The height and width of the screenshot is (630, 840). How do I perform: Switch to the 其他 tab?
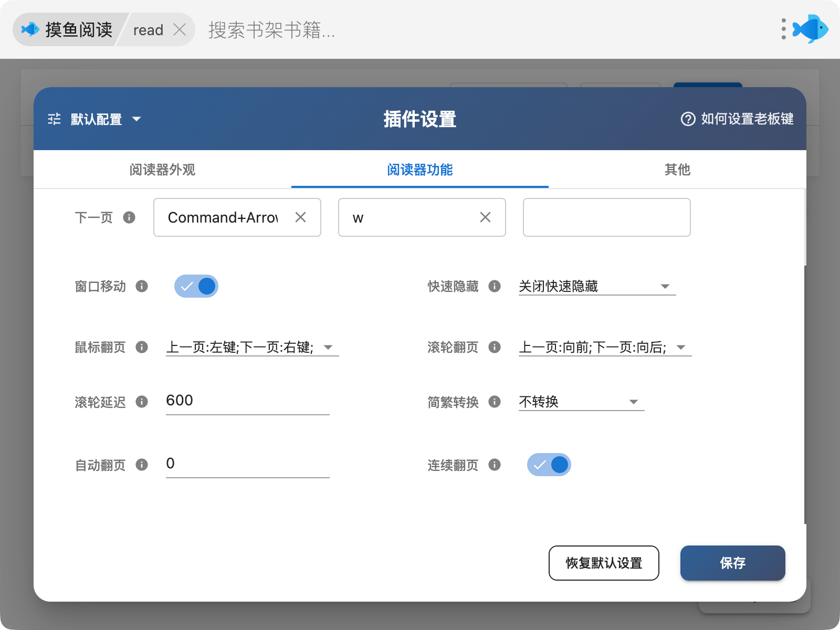coord(677,170)
